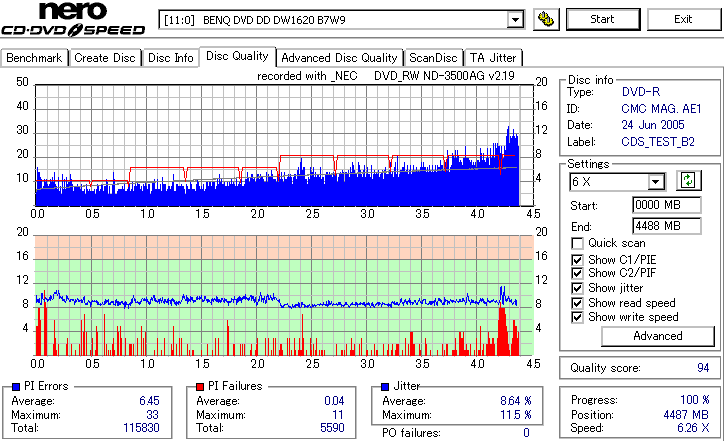Go to the Disc Info tab
Viewport: 724px width, 441px height.
(x=170, y=58)
